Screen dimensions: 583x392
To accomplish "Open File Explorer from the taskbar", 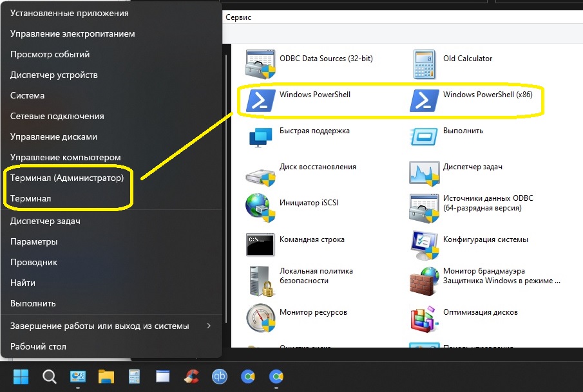I will 106,377.
